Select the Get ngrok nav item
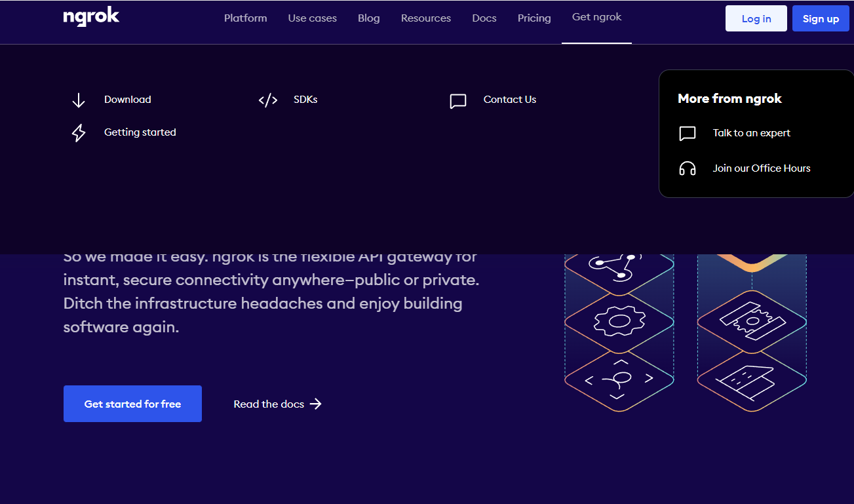 tap(597, 17)
